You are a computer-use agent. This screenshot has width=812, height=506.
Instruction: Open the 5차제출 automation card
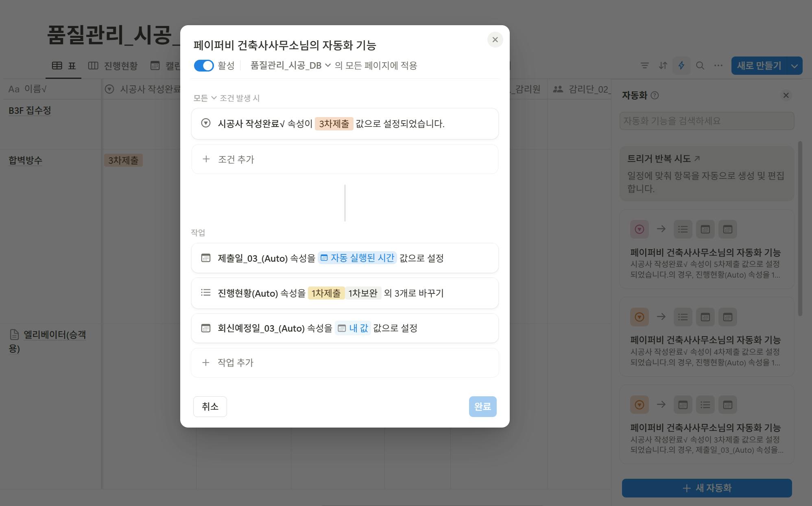pyautogui.click(x=707, y=250)
